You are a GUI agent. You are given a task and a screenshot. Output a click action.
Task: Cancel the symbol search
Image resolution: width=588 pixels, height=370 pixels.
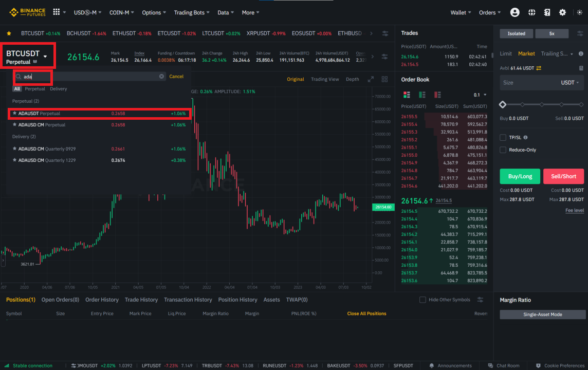coord(176,76)
